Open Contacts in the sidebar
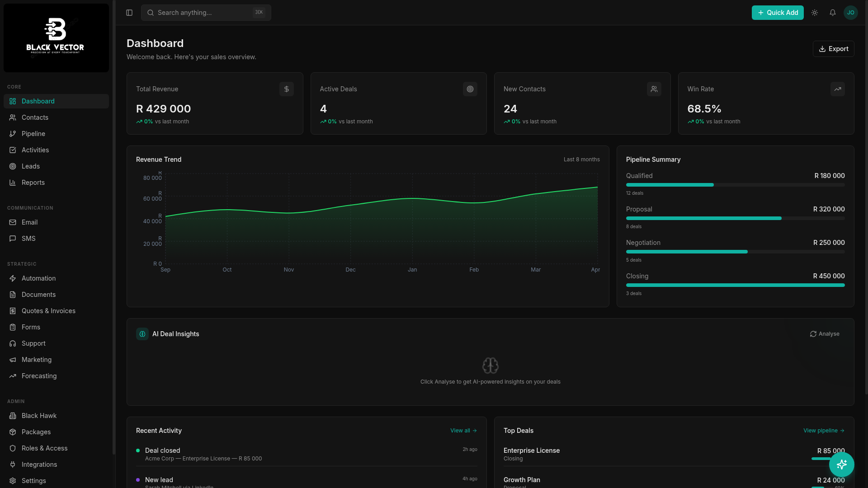The image size is (868, 488). point(56,117)
